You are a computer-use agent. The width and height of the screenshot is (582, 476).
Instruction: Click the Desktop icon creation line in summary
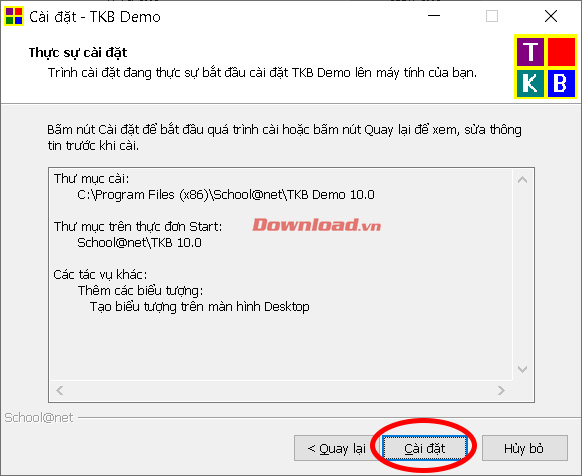click(x=200, y=307)
